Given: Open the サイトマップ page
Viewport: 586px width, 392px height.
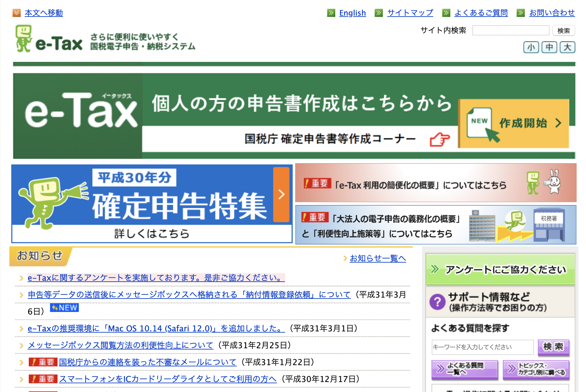Looking at the screenshot, I should click(x=410, y=13).
